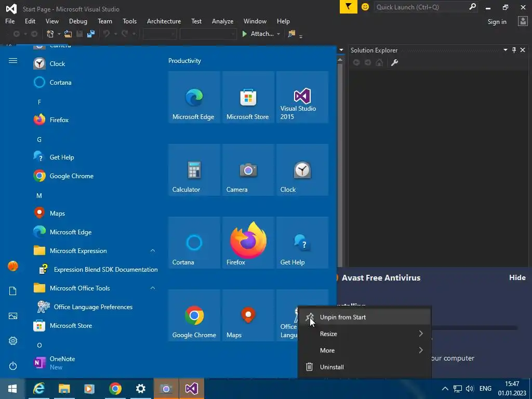Pin Solution Explorer with the auto-hide pushpin

coord(514,50)
